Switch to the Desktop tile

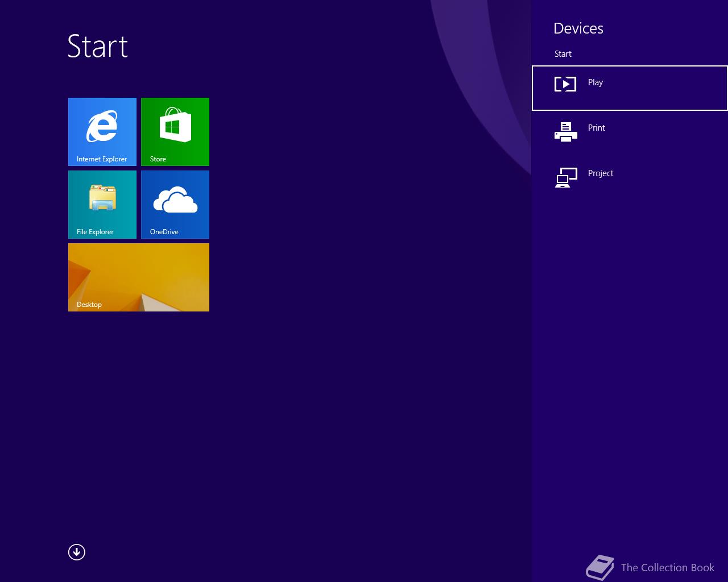(139, 277)
